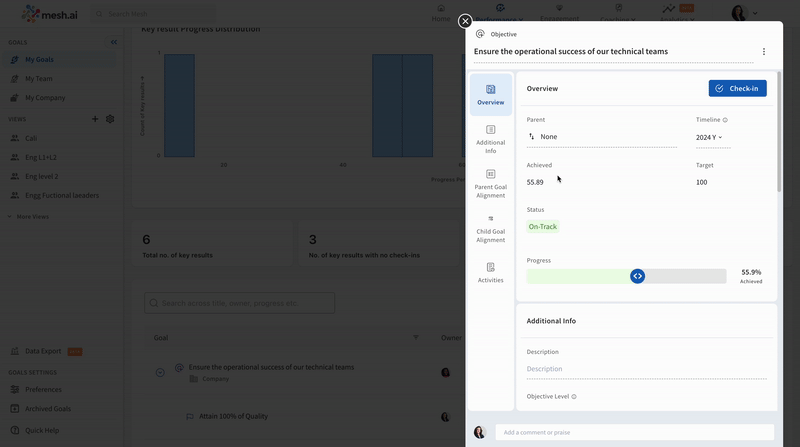Click the Objective Level info icon
800x447 pixels.
(x=574, y=396)
